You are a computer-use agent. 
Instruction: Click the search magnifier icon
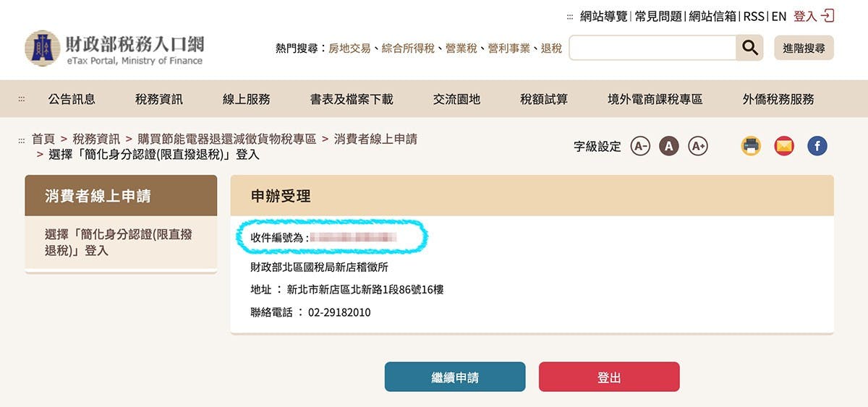pyautogui.click(x=749, y=48)
